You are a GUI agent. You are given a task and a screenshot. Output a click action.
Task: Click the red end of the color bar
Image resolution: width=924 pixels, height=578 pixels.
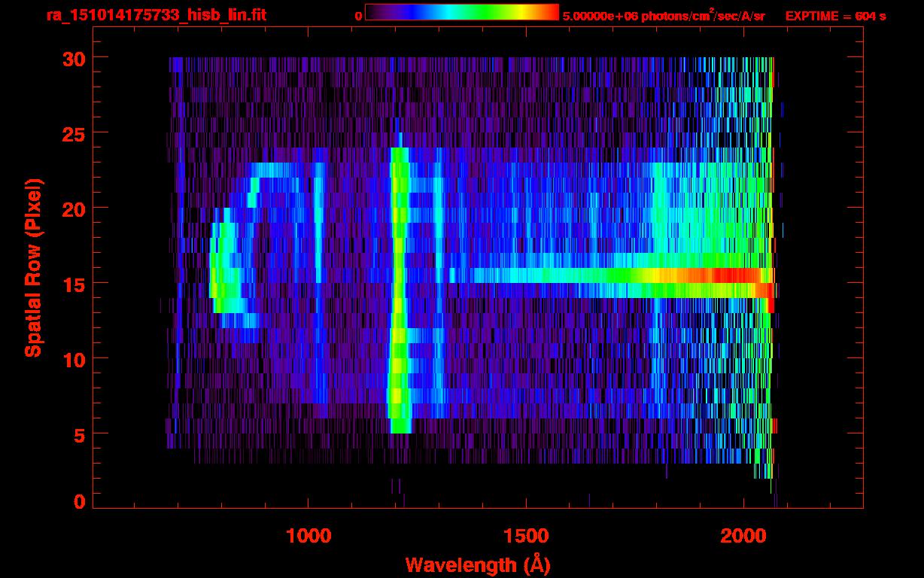(549, 12)
